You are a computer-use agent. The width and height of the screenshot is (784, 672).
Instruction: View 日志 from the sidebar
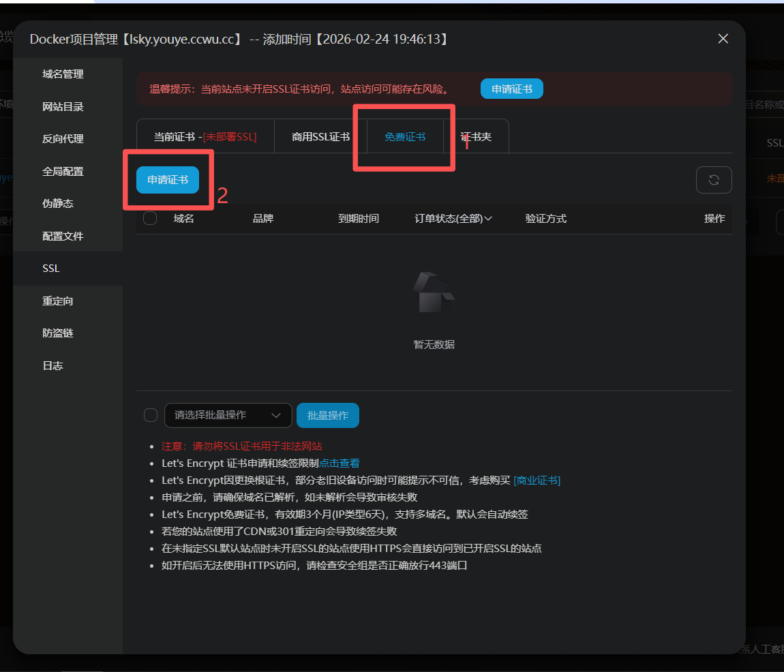click(52, 366)
